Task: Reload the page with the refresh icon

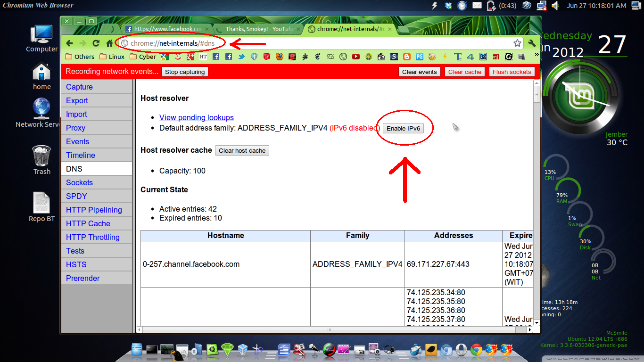Action: tap(96, 43)
